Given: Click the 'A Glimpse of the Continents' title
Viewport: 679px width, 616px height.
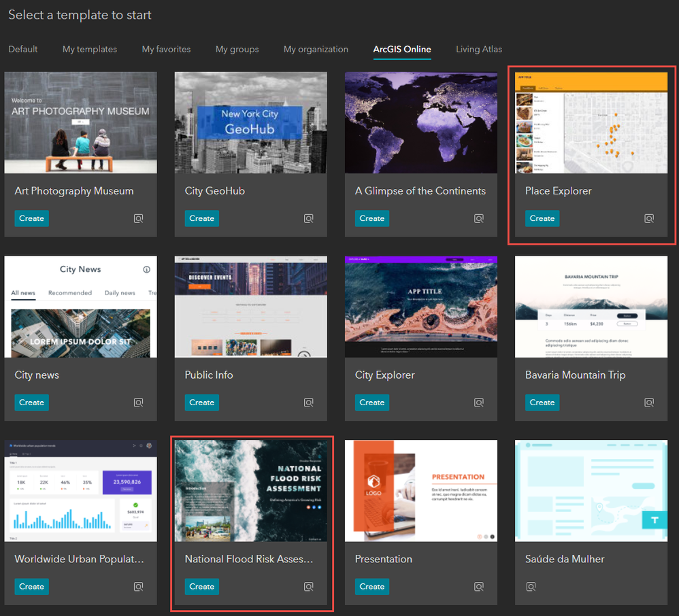Looking at the screenshot, I should click(x=420, y=191).
